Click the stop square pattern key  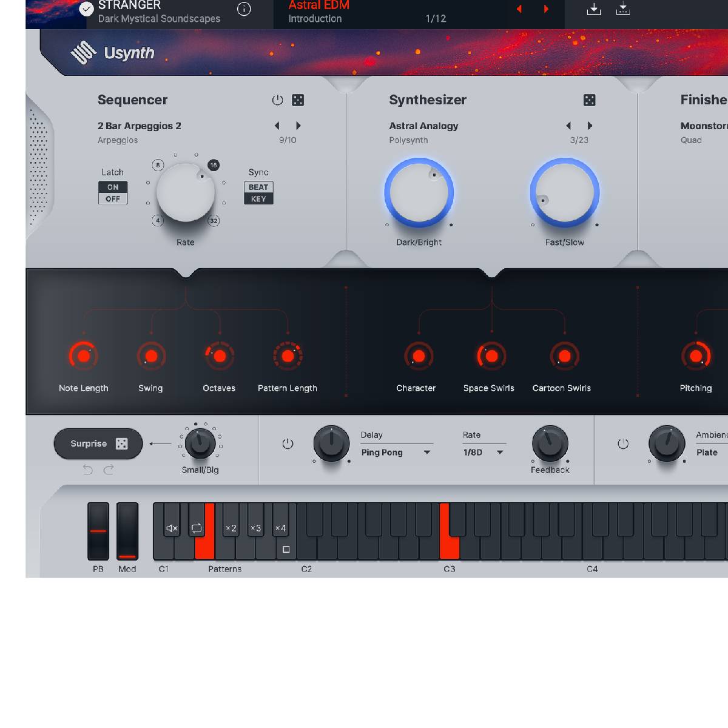coord(286,550)
